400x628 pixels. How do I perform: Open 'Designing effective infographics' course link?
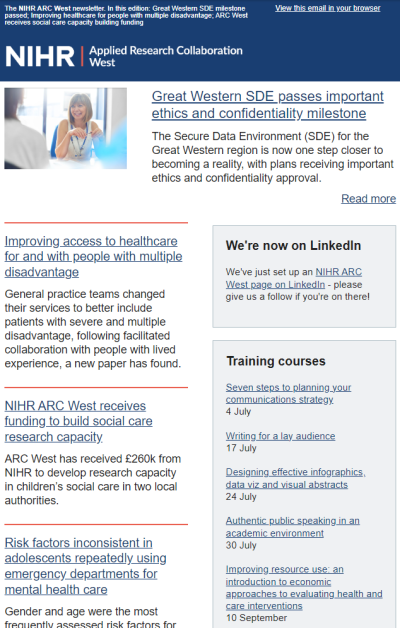click(x=295, y=478)
